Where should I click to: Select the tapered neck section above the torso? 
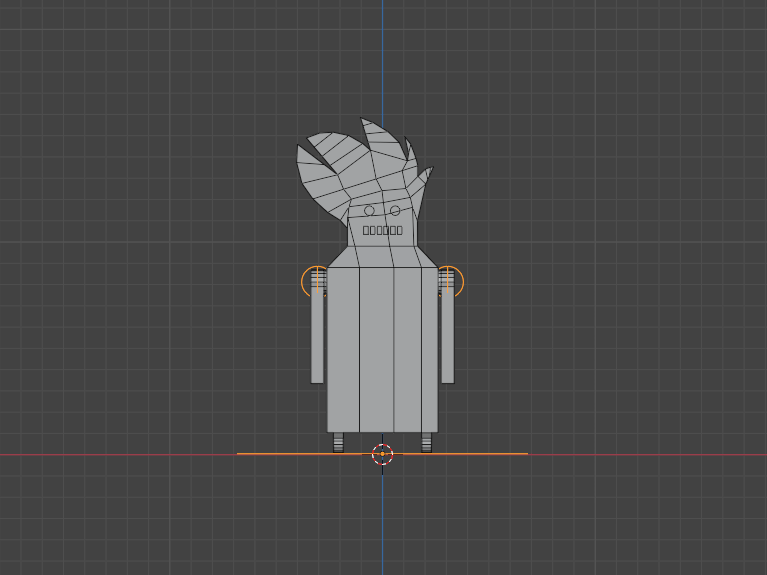(x=382, y=256)
